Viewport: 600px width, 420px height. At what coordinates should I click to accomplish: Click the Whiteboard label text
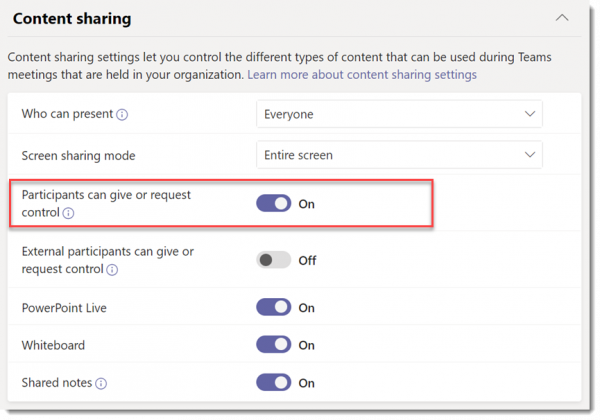pyautogui.click(x=53, y=345)
